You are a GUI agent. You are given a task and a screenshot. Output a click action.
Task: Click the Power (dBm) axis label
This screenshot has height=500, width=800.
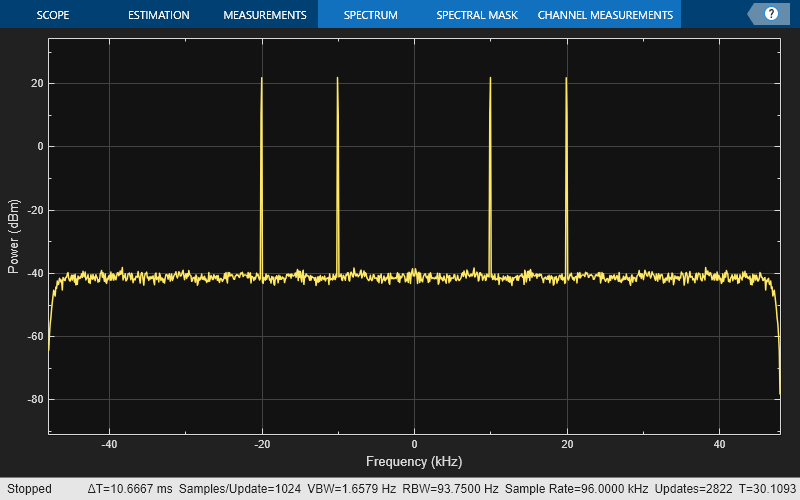pos(13,236)
